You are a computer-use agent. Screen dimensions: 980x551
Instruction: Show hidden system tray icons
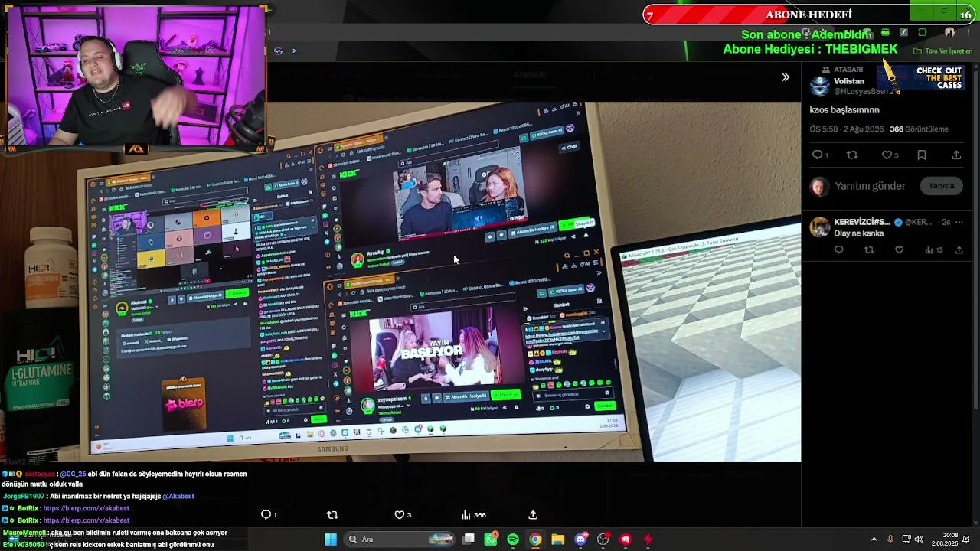coord(874,540)
